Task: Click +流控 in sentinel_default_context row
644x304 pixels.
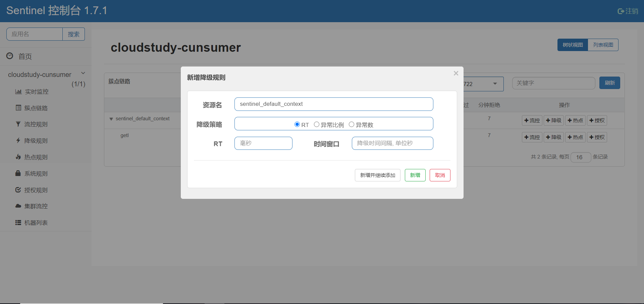Action: 532,120
